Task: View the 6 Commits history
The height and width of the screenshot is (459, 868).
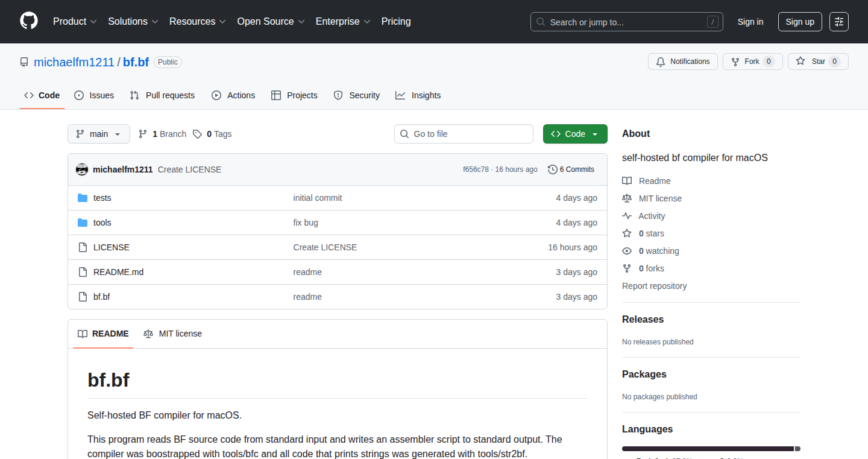Action: point(571,169)
